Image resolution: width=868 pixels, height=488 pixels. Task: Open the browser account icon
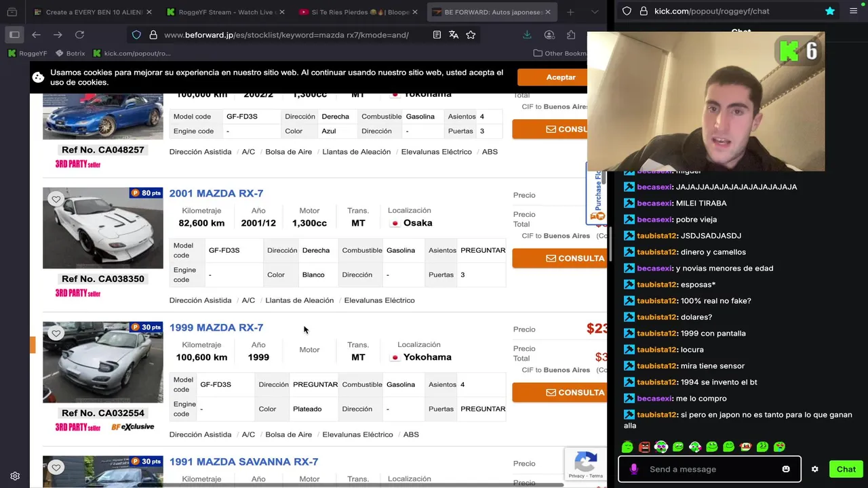point(549,35)
